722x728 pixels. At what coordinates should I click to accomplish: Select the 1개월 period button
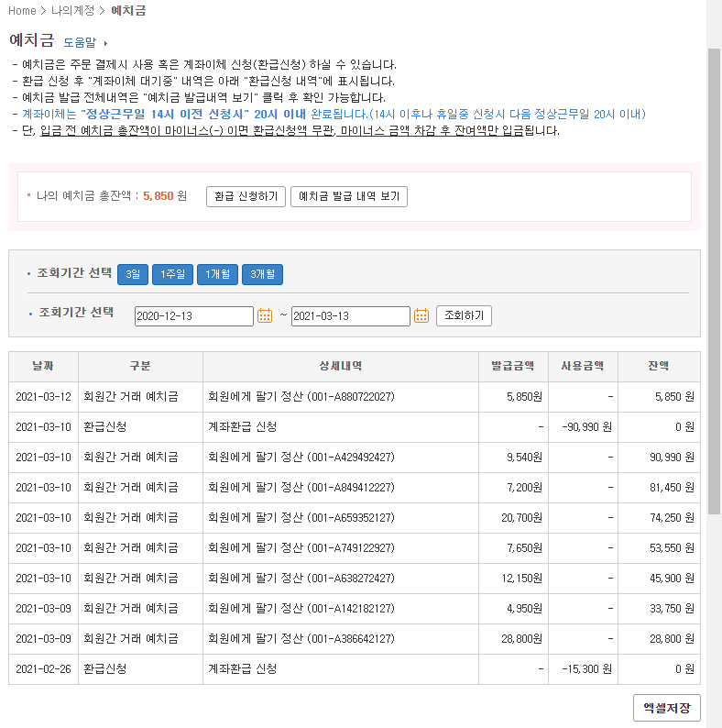[218, 274]
